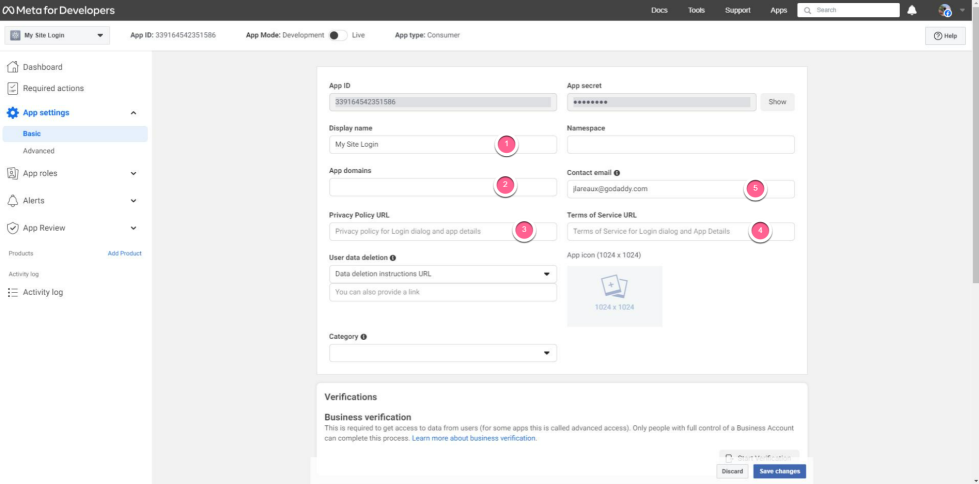Viewport: 979px width, 484px height.
Task: Click the Category info icon
Action: pos(363,337)
